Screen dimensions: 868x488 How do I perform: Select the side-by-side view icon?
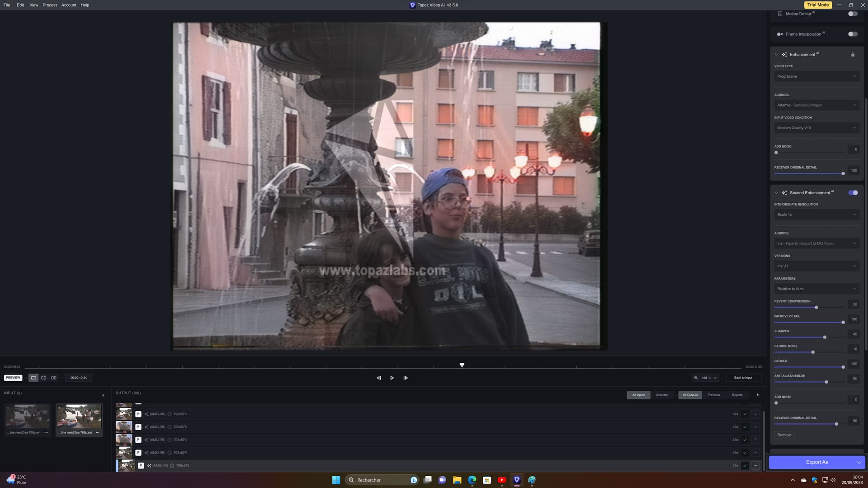pyautogui.click(x=53, y=378)
